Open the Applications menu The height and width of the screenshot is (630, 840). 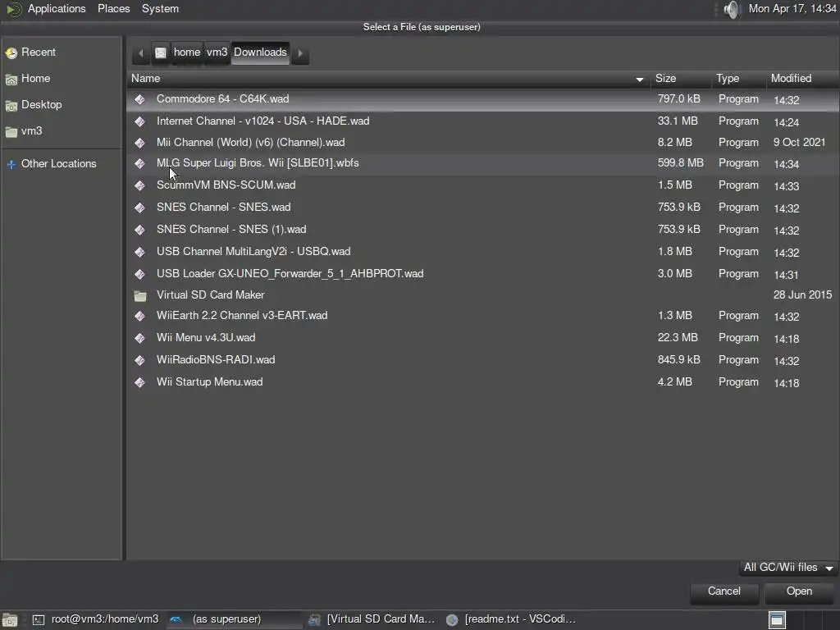57,8
